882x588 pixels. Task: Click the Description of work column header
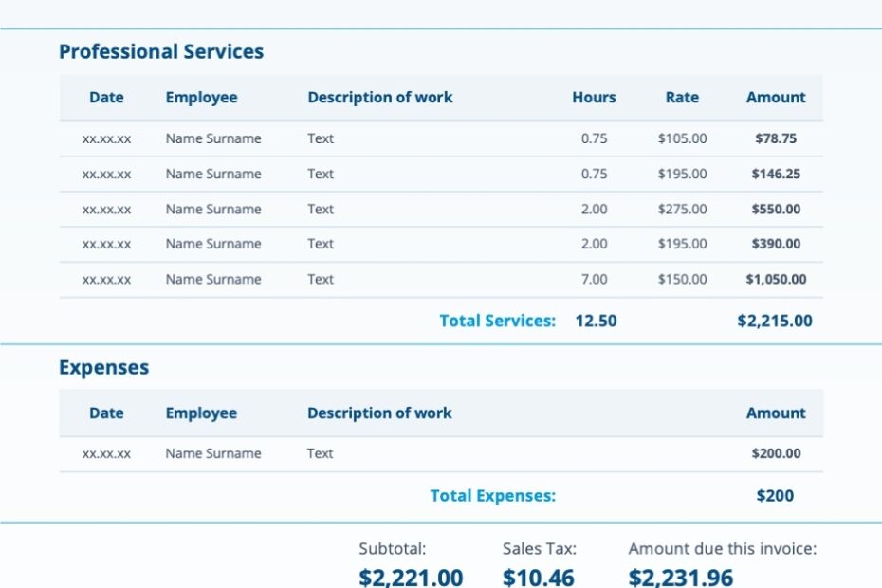(x=379, y=97)
